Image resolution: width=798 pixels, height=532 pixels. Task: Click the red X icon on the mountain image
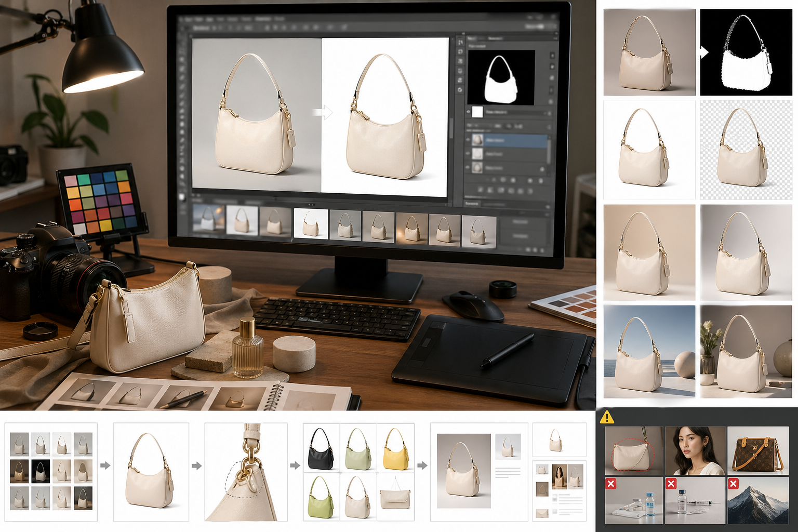point(733,484)
